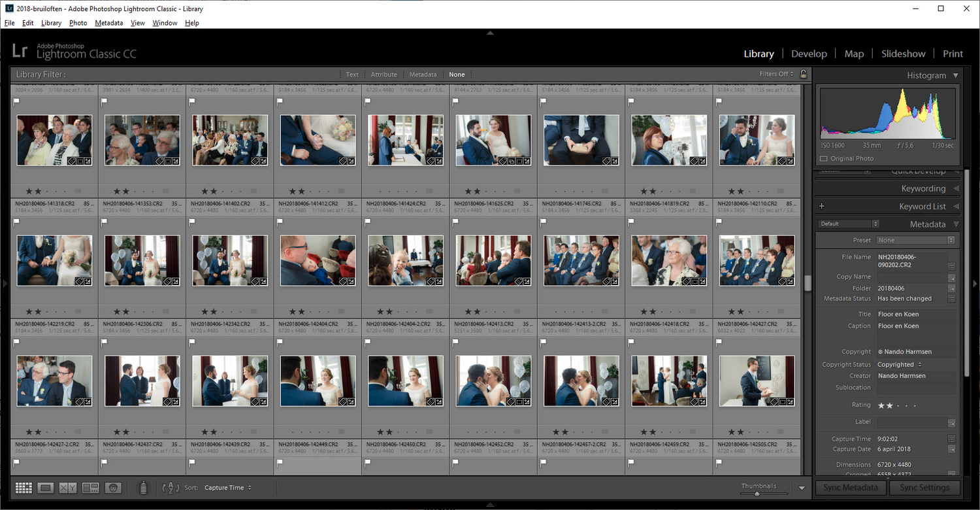This screenshot has height=510, width=980.
Task: Expand the Quick Develop panel
Action: 956,171
